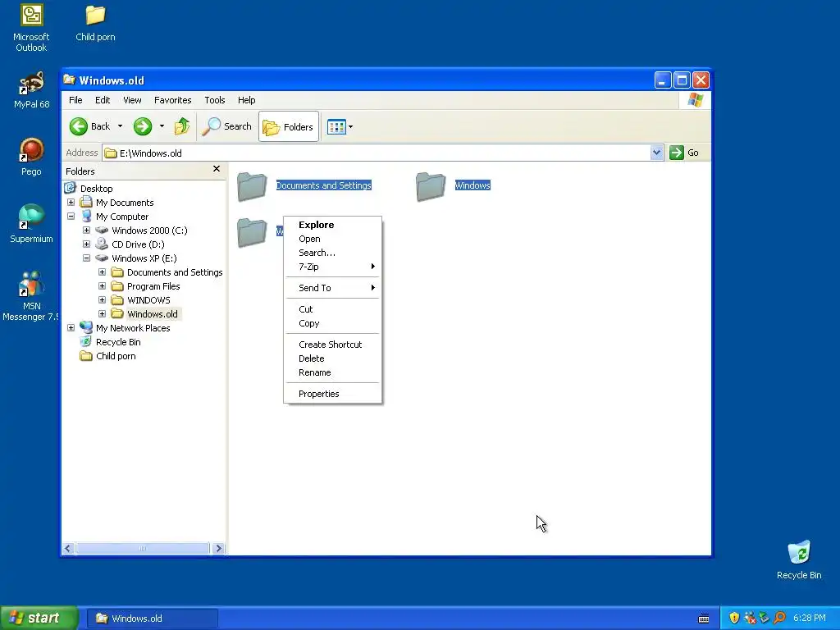Select Recycle Bin in the folder tree
Viewport: 840px width, 630px height.
[x=118, y=342]
